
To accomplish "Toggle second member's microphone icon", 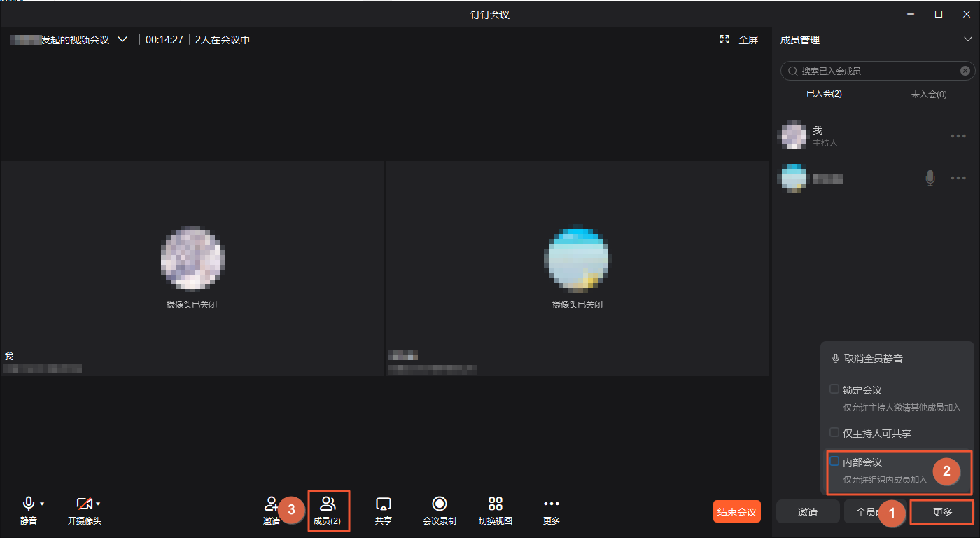I will [x=930, y=178].
